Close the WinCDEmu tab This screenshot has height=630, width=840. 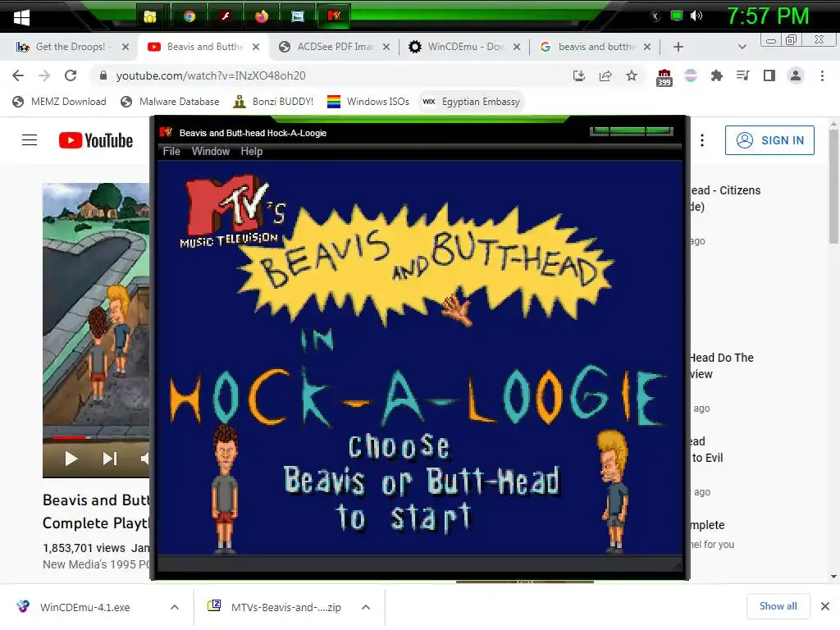click(x=517, y=47)
